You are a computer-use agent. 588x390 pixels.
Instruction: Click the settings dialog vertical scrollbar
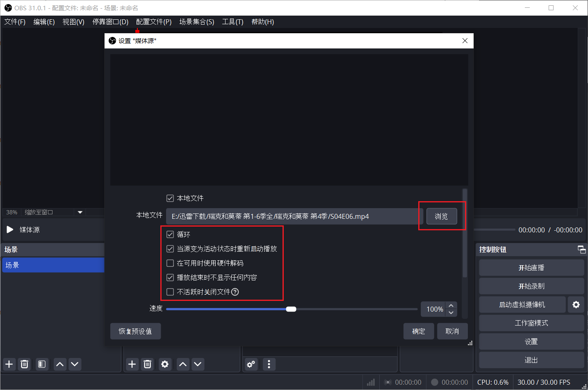[465, 233]
